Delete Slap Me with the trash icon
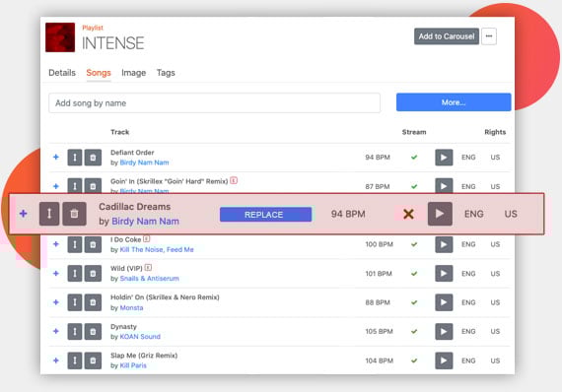Image resolution: width=562 pixels, height=392 pixels. tap(93, 360)
